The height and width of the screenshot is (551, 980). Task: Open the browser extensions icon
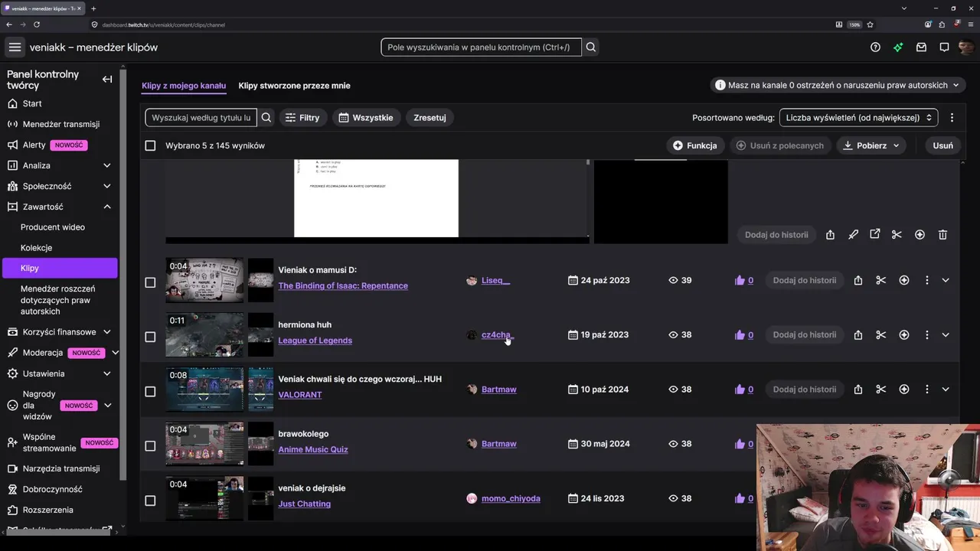[942, 24]
